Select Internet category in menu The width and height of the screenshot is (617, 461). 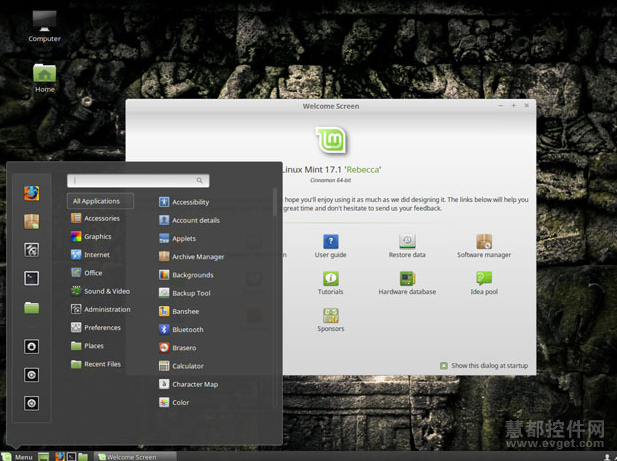click(90, 254)
